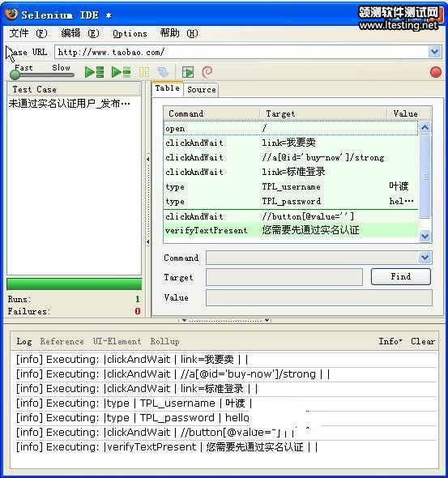Select the clickAndWait link=我要卖 row
The image size is (448, 478).
pyautogui.click(x=291, y=143)
